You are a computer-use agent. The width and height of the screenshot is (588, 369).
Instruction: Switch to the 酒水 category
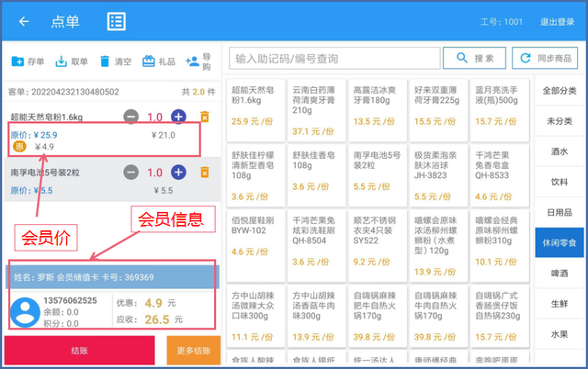coord(560,151)
